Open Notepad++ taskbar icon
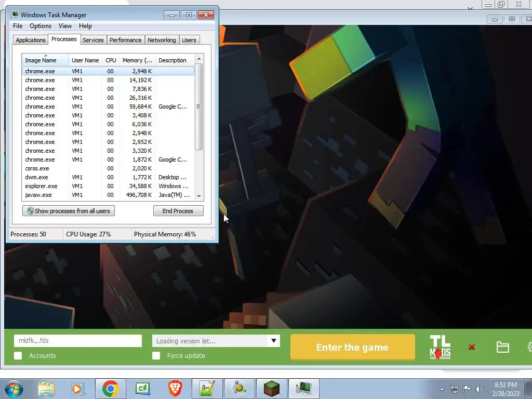Viewport: 532px width, 399px height. (207, 389)
